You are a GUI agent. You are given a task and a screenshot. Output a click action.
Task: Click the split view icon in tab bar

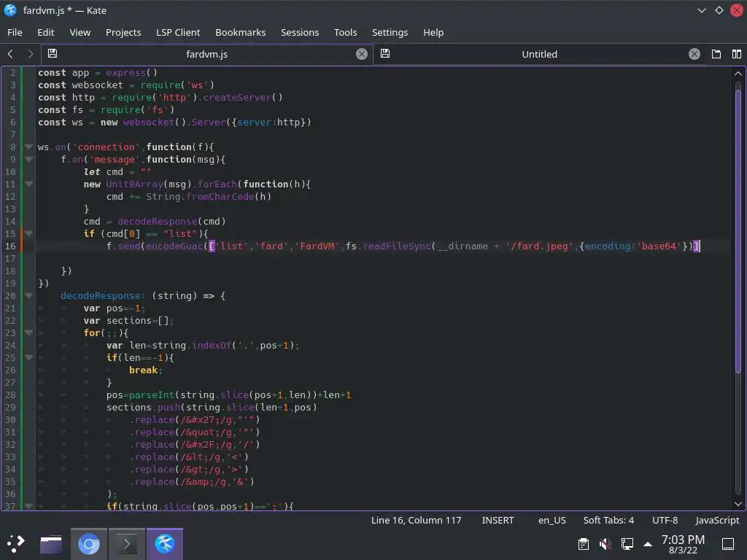[737, 54]
